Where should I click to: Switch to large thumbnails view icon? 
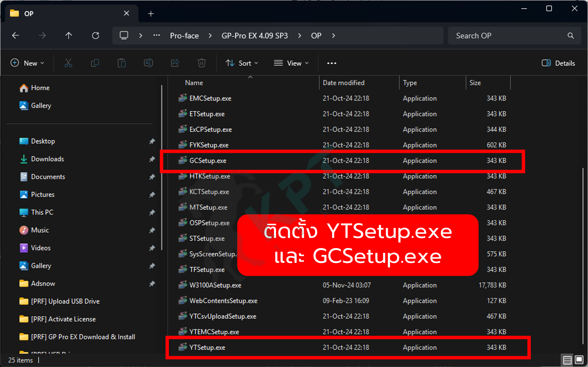(x=579, y=360)
